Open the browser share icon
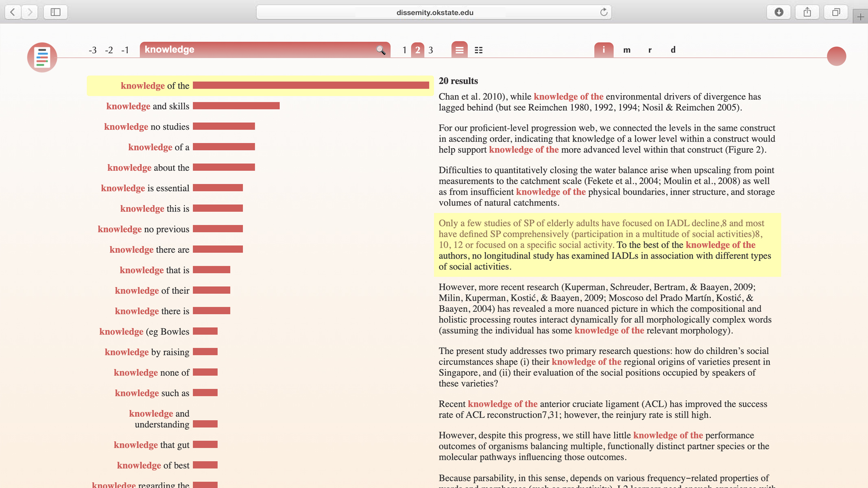868x488 pixels. click(x=807, y=12)
